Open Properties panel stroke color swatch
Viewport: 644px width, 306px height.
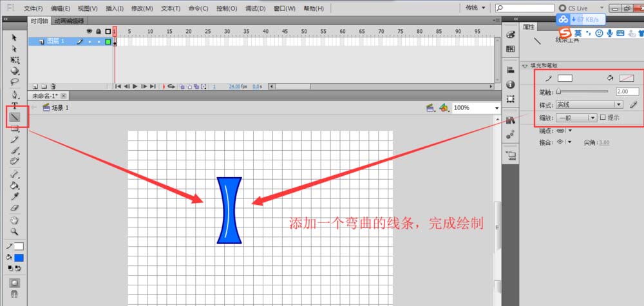(x=565, y=78)
